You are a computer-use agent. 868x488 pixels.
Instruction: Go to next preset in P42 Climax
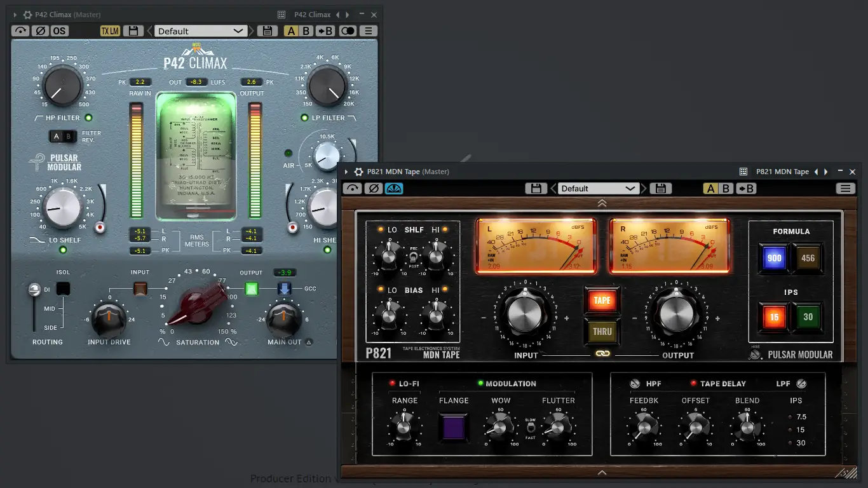[x=252, y=30]
